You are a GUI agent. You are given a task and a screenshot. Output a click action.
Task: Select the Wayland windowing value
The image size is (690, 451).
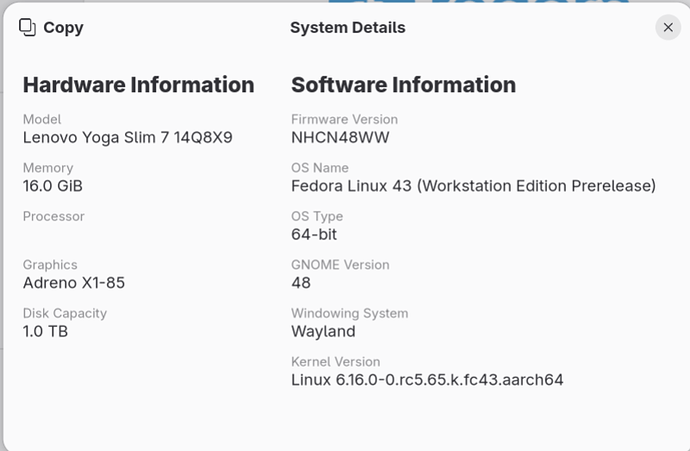[323, 331]
